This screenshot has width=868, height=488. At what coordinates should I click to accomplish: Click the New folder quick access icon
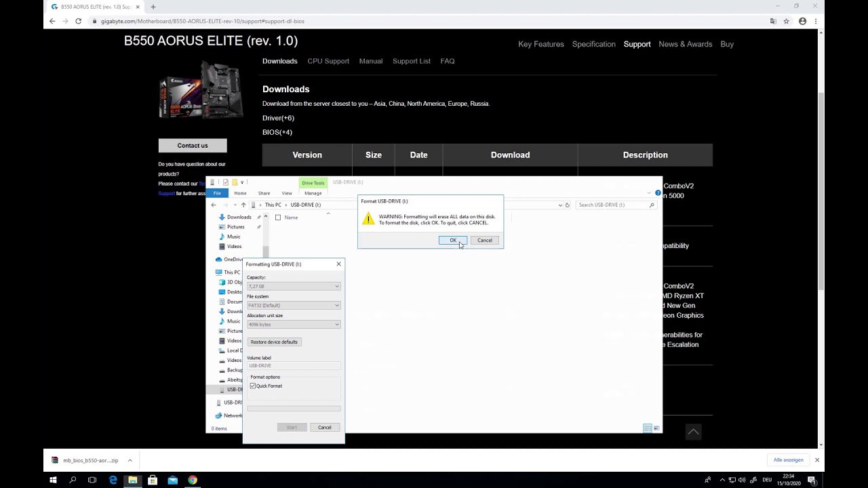pos(235,182)
